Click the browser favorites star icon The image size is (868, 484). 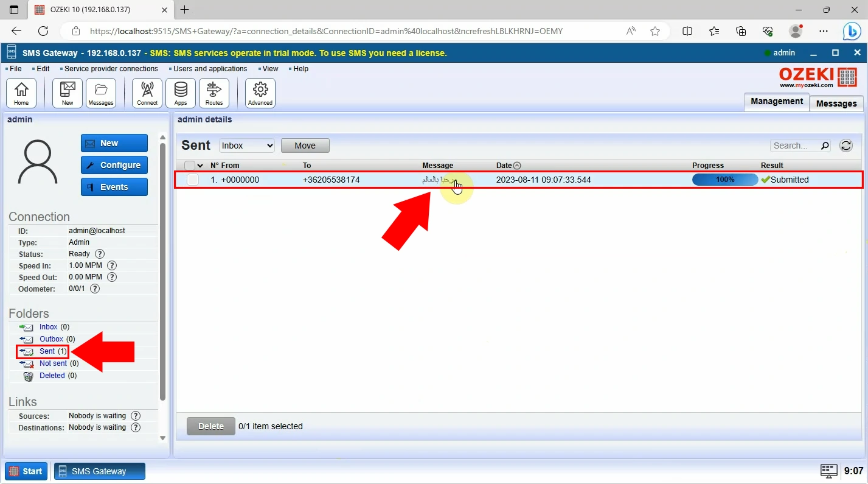coord(655,31)
